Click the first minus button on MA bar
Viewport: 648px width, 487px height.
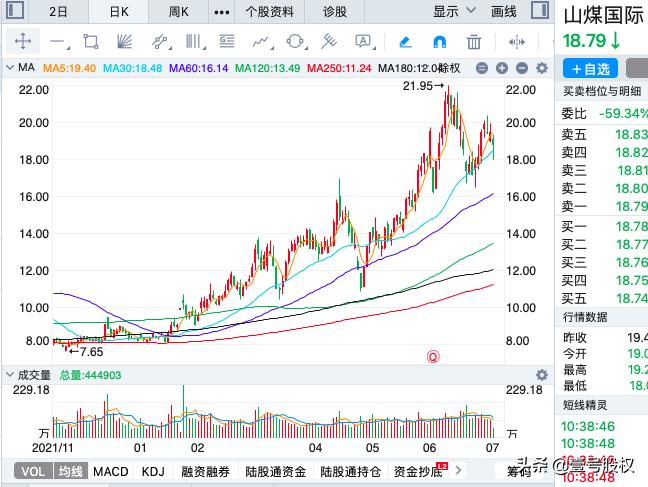(482, 68)
